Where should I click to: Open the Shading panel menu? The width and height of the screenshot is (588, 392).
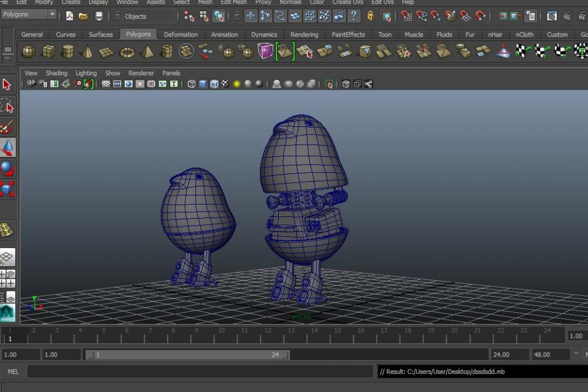56,73
